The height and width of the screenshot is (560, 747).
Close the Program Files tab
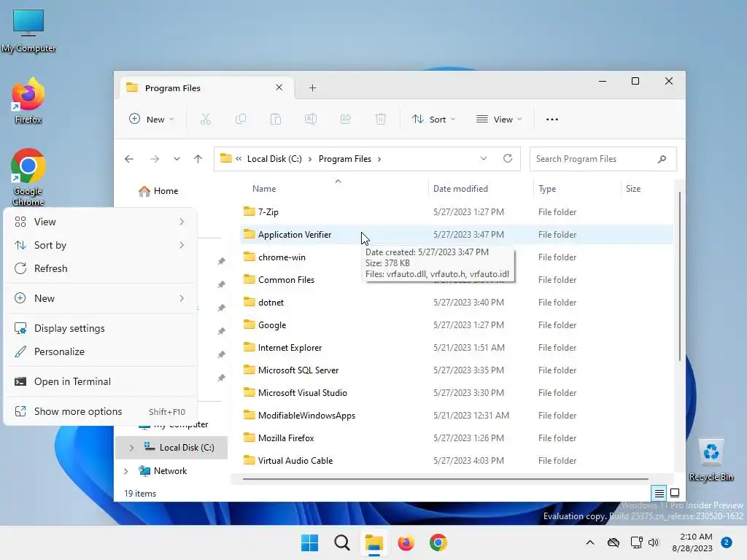[x=279, y=87]
